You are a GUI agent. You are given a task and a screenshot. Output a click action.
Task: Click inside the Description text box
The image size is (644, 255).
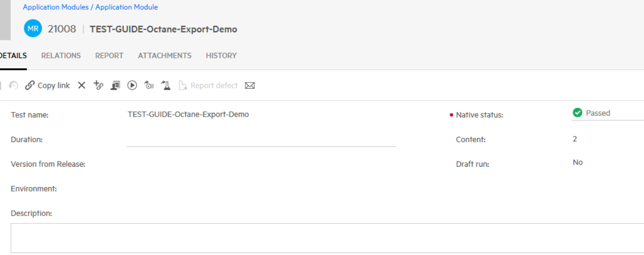[x=327, y=238]
